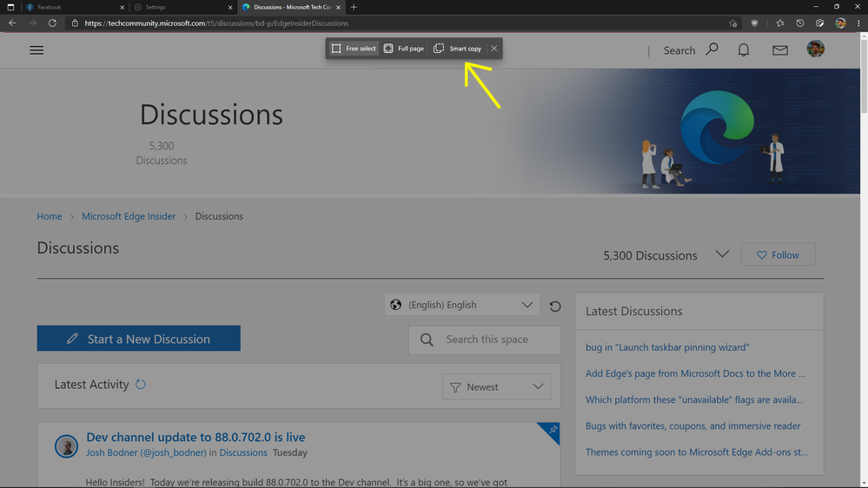Screen dimensions: 868x488
Task: Open a new browser tab
Action: [x=354, y=7]
